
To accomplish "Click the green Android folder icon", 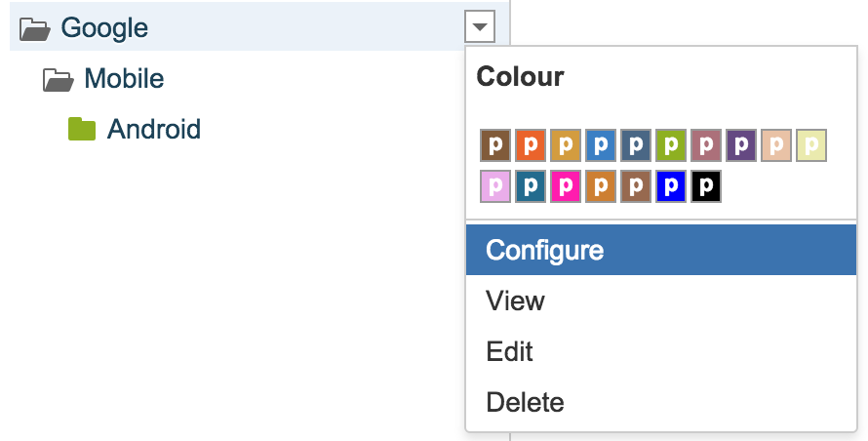I will pyautogui.click(x=82, y=129).
